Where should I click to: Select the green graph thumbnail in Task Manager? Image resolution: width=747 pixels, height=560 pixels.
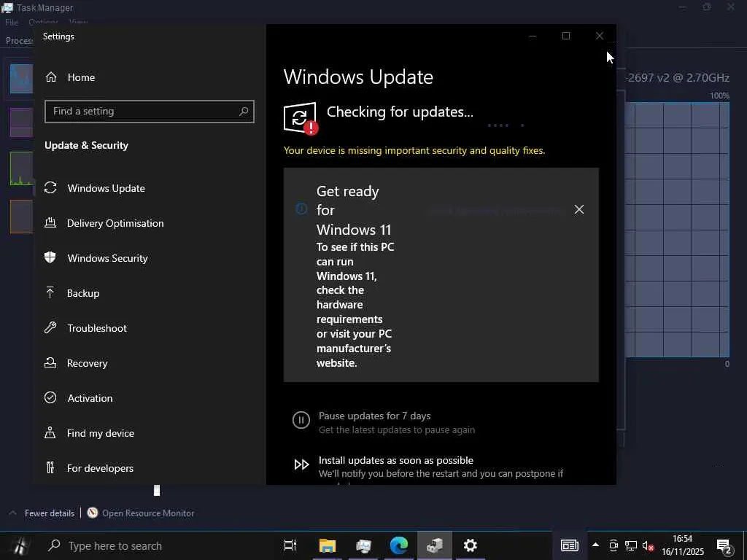pyautogui.click(x=21, y=168)
